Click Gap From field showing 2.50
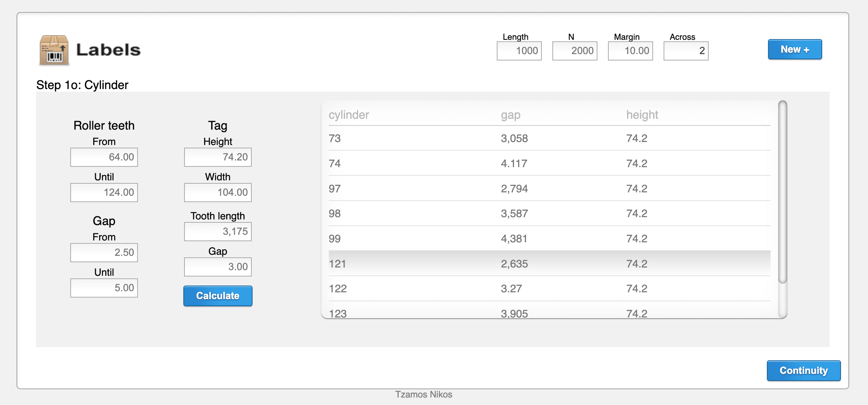The height and width of the screenshot is (405, 868). (x=104, y=252)
